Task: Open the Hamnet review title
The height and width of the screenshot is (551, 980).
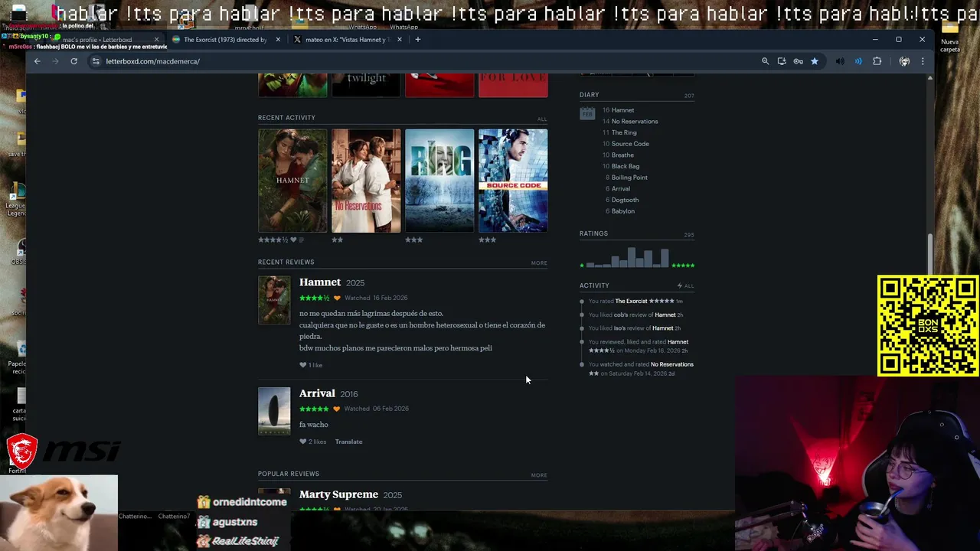Action: coord(320,282)
